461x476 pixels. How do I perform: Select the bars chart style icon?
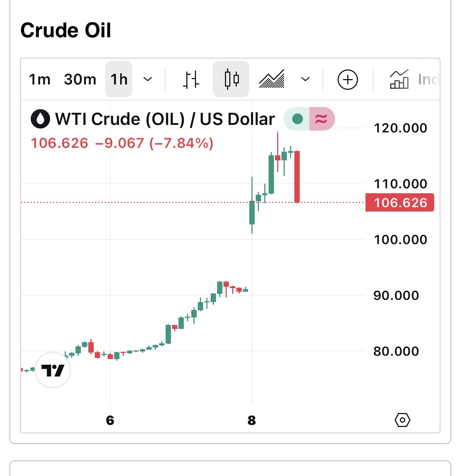[191, 79]
